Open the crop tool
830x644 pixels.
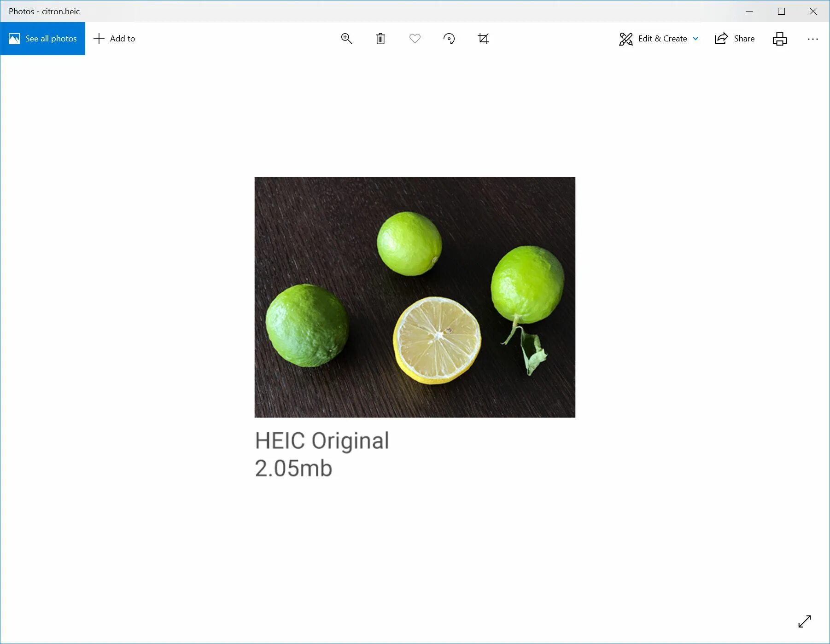coord(483,39)
